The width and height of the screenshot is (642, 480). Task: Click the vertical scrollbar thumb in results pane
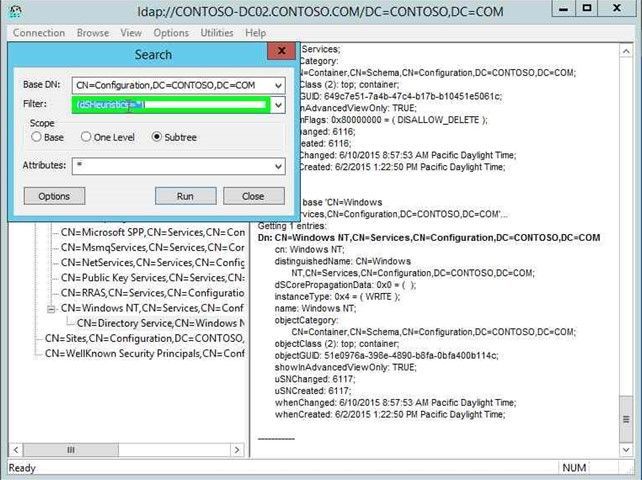626,419
